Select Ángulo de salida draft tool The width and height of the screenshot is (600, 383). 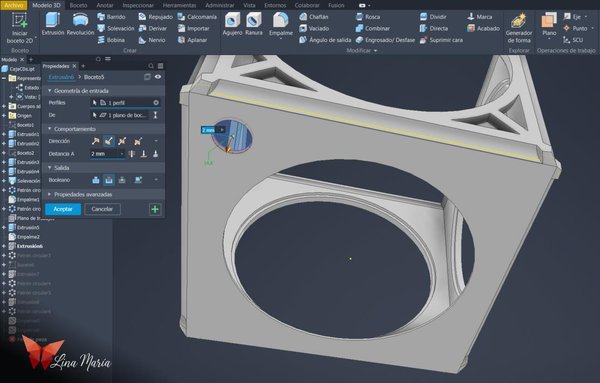[325, 40]
